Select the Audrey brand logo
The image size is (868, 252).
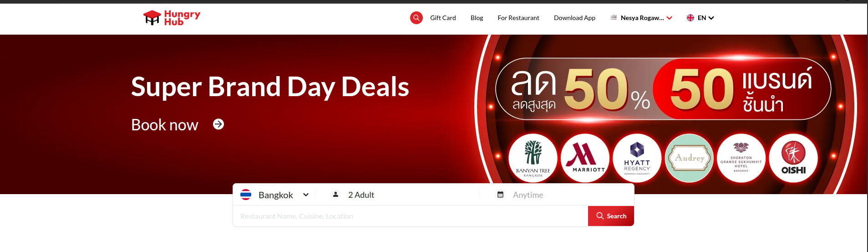point(689,158)
